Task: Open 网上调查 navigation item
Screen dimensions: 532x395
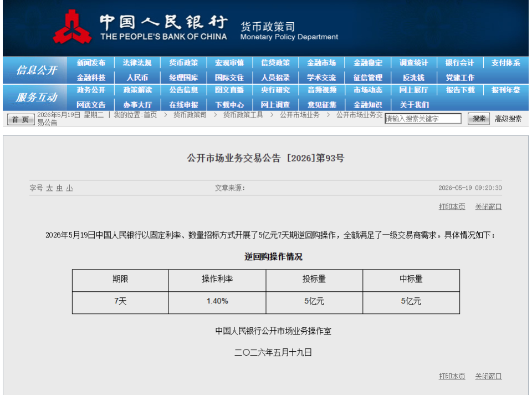Action: click(x=275, y=105)
